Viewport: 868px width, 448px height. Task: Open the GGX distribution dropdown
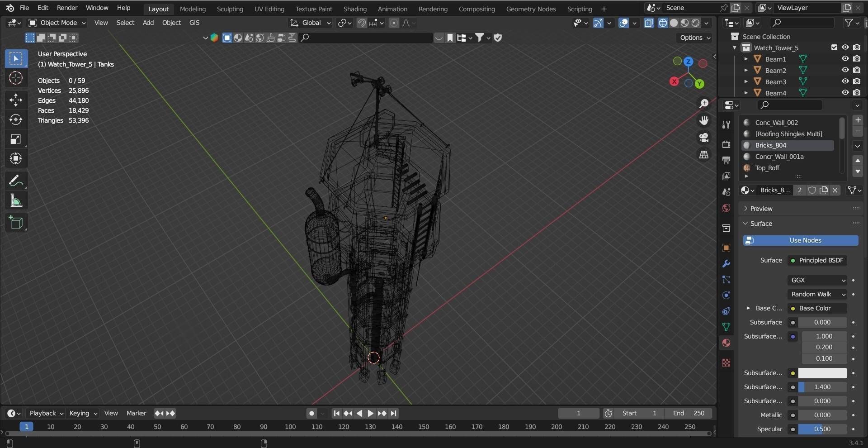coord(817,280)
